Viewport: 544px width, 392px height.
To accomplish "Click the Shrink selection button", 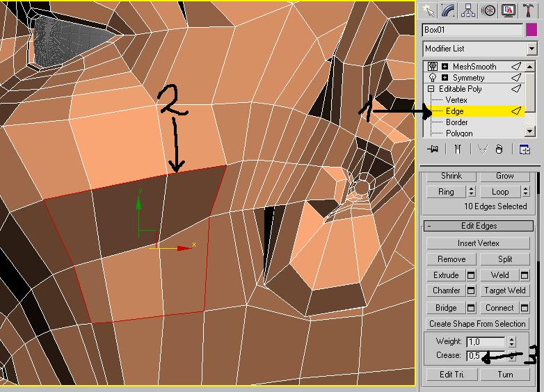I will [451, 176].
